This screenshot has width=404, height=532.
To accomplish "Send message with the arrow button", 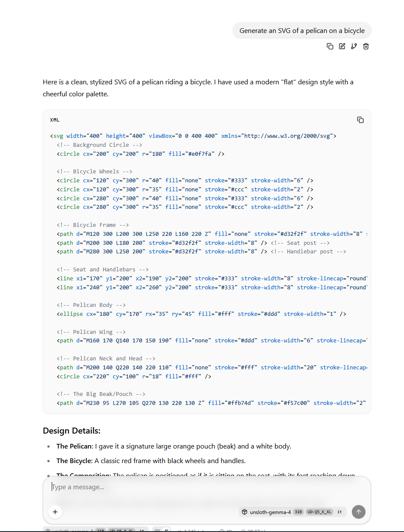I will [359, 511].
